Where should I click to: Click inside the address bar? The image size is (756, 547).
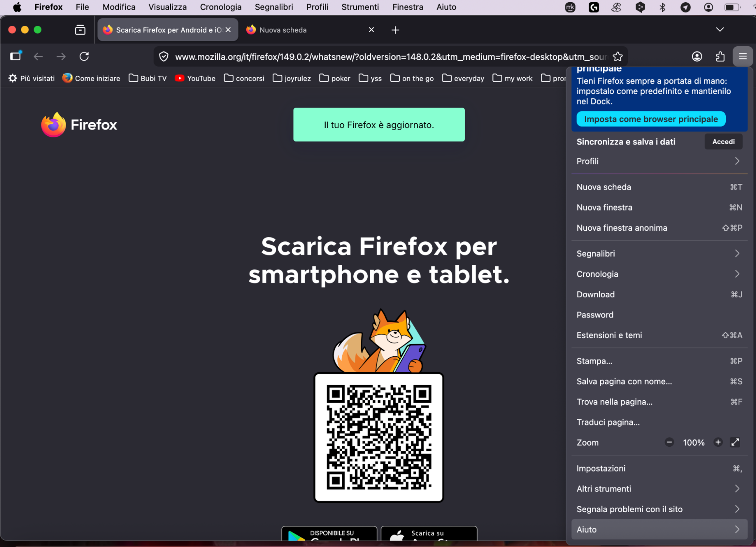tap(378, 56)
